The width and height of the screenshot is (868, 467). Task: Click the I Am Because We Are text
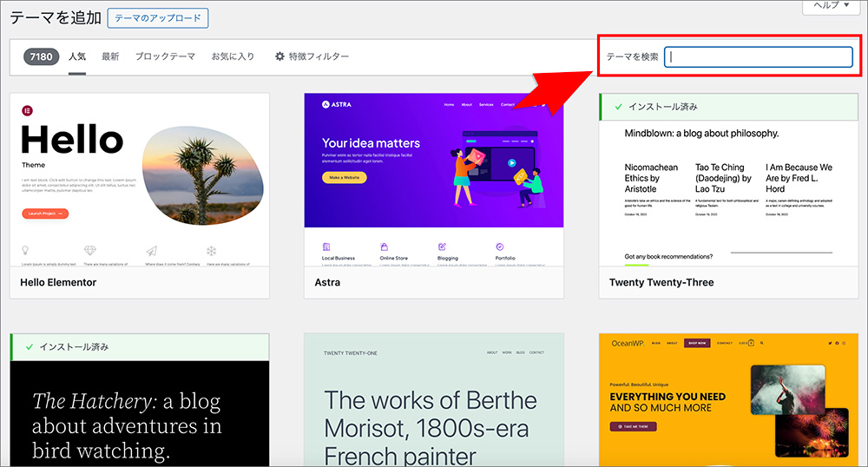pos(799,178)
